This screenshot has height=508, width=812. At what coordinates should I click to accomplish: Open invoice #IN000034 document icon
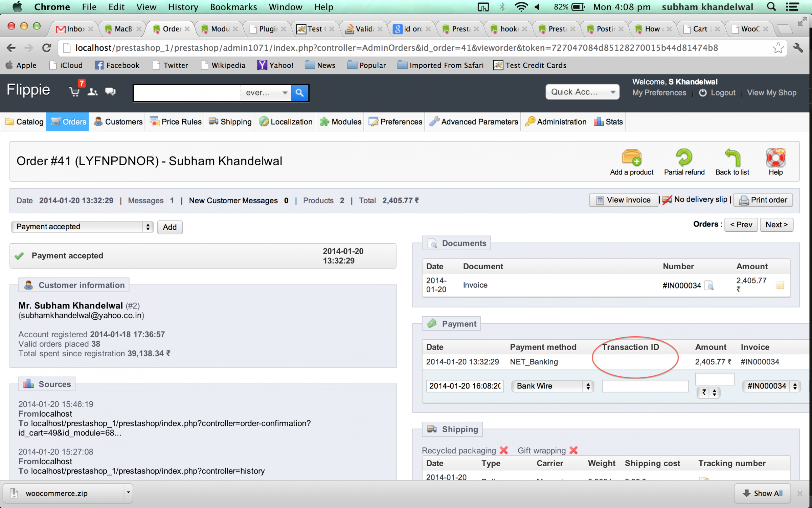pos(709,285)
